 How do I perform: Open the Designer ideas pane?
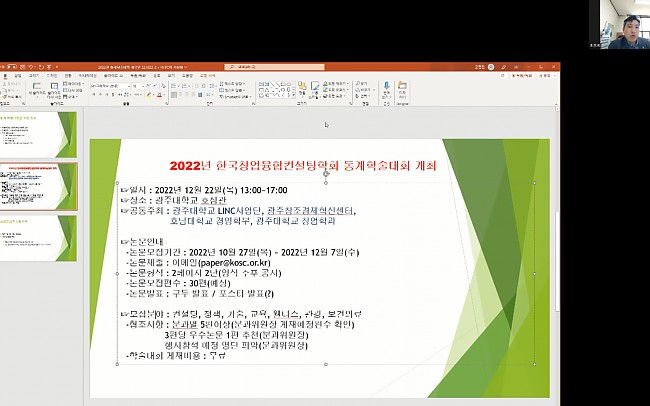(x=402, y=90)
